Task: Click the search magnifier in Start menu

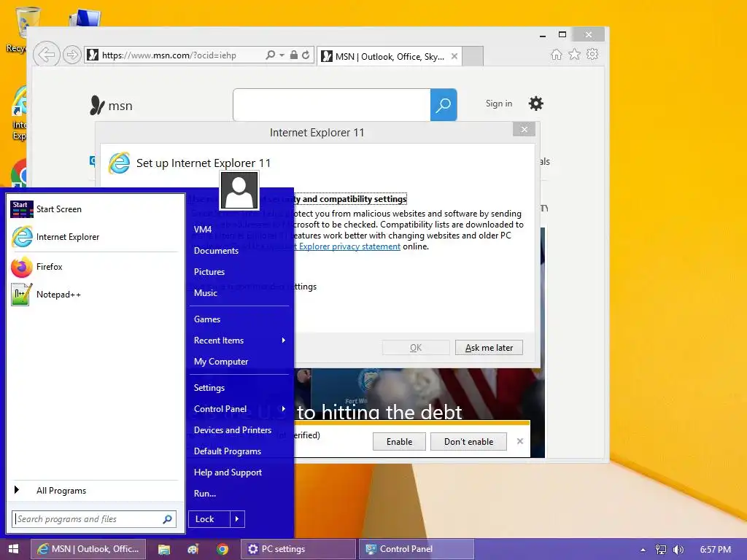Action: coord(167,519)
